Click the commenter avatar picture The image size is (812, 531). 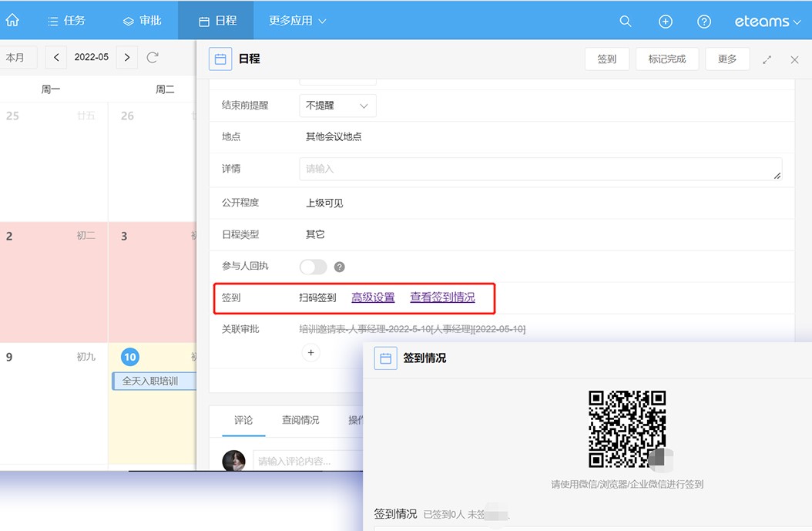(233, 461)
